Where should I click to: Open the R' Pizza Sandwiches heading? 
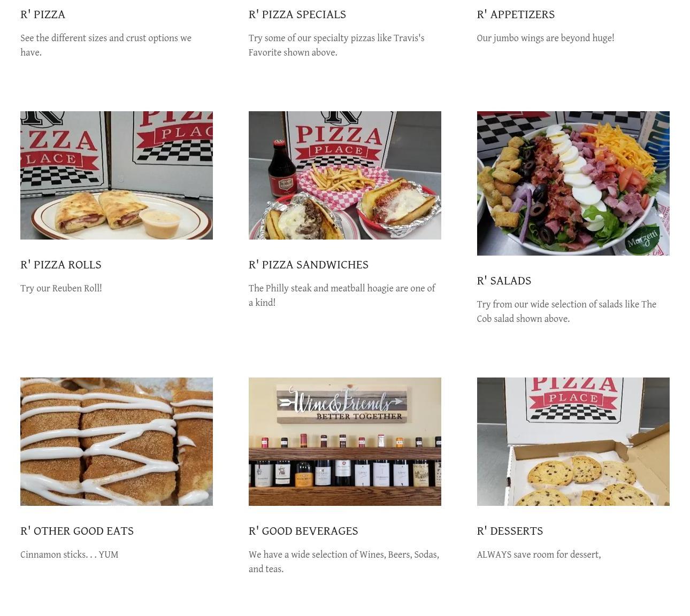309,265
